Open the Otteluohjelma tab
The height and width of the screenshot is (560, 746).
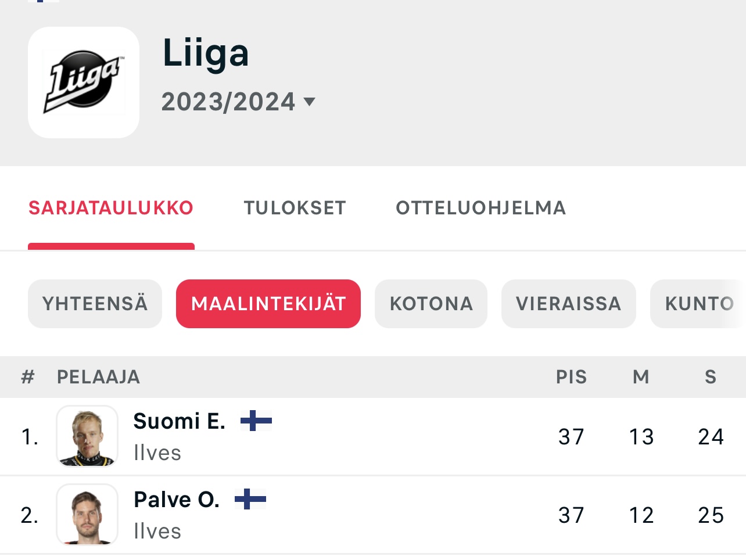[481, 208]
